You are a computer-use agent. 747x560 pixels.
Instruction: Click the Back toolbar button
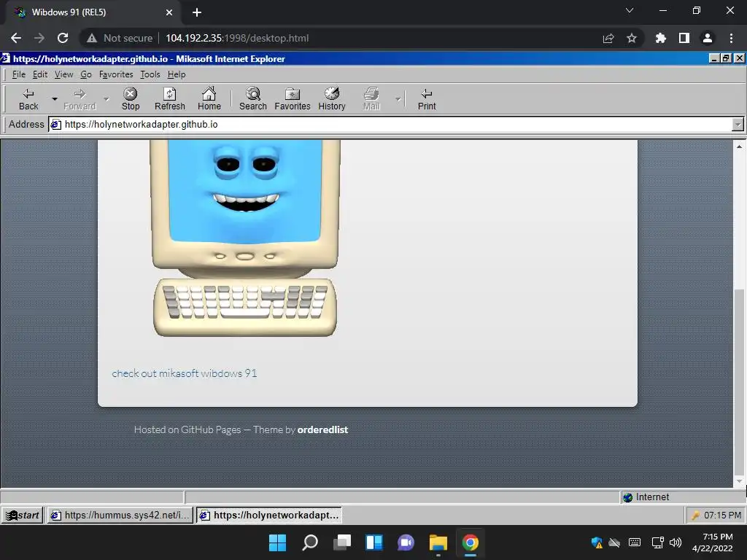click(28, 99)
